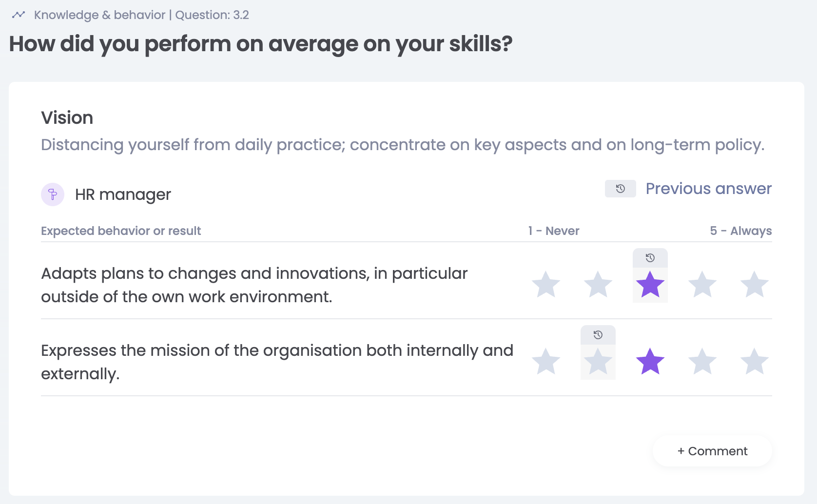
Task: Click the Vision skill heading
Action: click(x=67, y=117)
